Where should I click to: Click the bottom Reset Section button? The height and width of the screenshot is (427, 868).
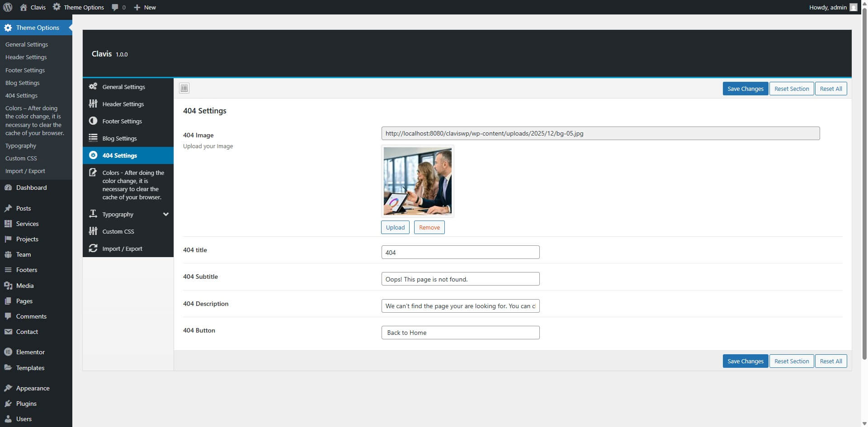point(791,361)
